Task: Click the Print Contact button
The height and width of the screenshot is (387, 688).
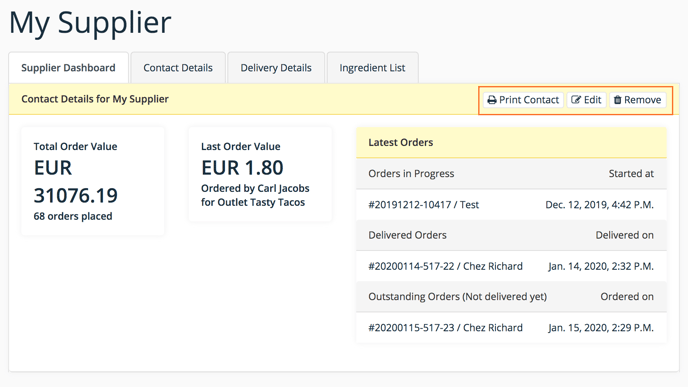Action: coord(523,100)
